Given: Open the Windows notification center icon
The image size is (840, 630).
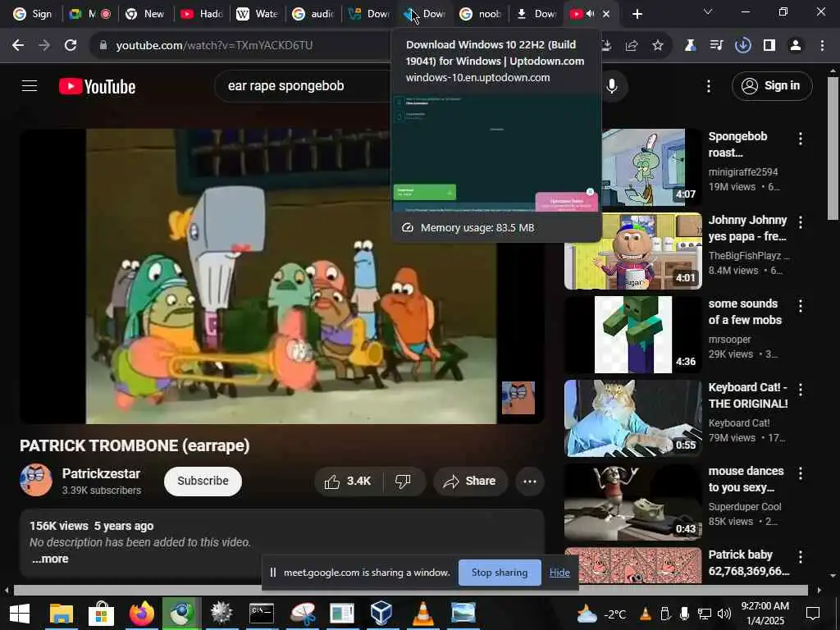Looking at the screenshot, I should click(x=813, y=614).
